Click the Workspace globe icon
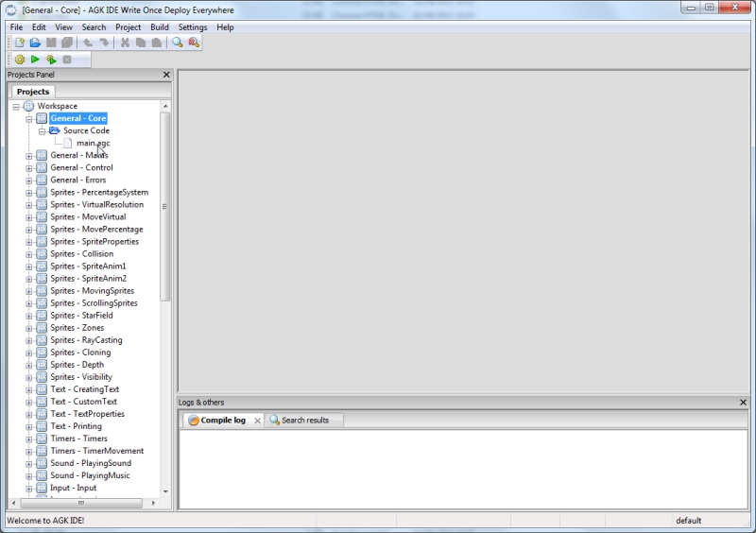 [x=29, y=106]
